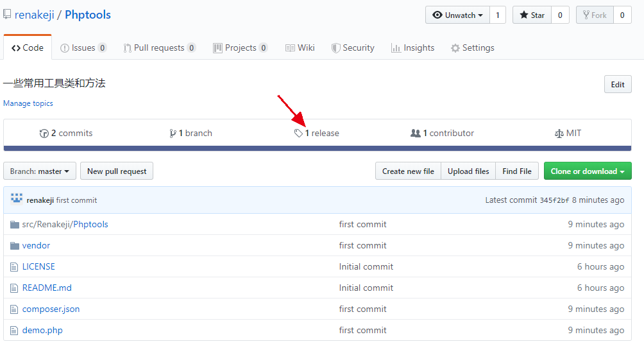
Task: Open the Security tab
Action: (x=353, y=48)
